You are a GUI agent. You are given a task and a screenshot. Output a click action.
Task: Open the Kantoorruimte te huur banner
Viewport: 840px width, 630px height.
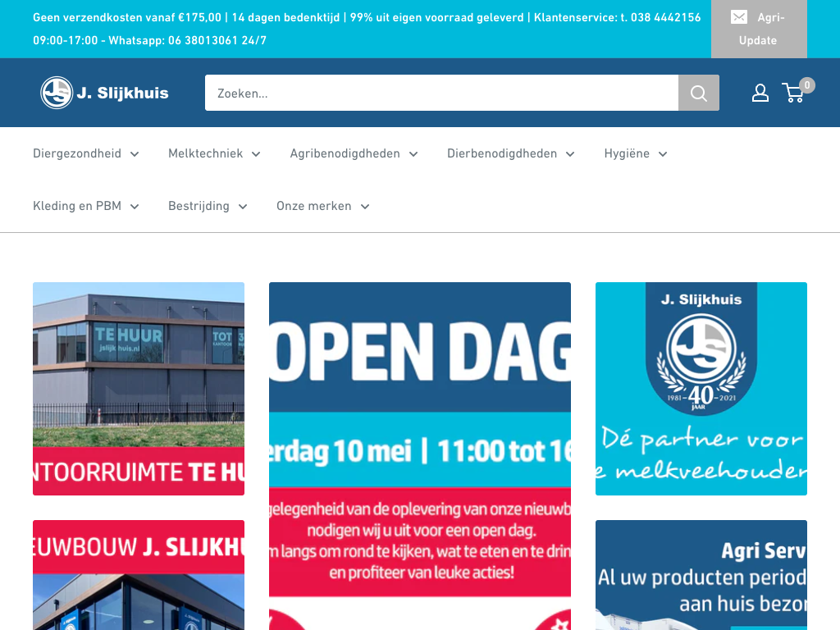point(139,389)
